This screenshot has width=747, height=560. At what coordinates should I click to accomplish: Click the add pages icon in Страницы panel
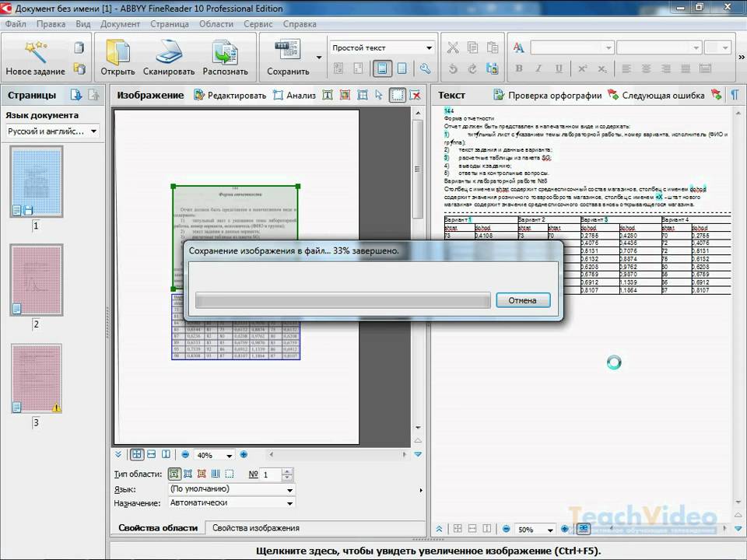[75, 95]
